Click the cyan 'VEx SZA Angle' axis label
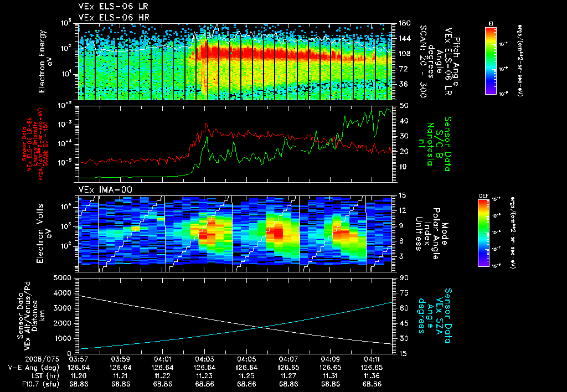 click(435, 316)
